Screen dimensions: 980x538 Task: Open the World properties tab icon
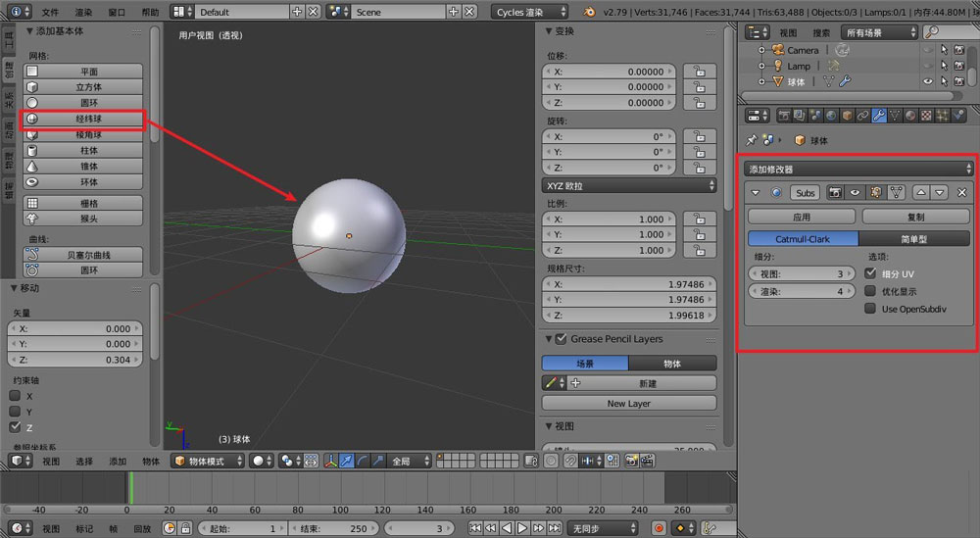(831, 116)
